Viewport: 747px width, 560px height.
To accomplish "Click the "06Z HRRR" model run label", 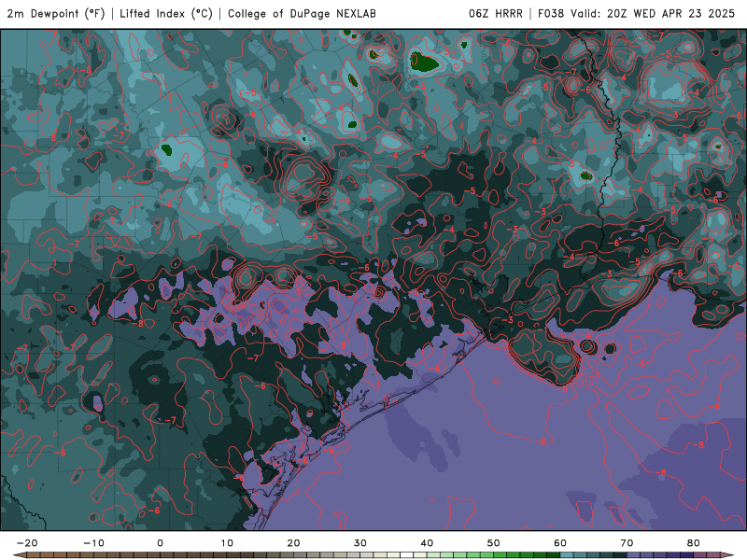I will pyautogui.click(x=496, y=14).
